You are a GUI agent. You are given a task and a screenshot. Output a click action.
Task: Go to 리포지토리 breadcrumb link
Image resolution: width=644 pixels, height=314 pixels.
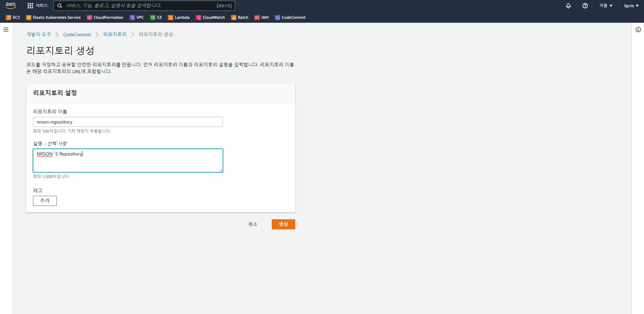pyautogui.click(x=115, y=35)
